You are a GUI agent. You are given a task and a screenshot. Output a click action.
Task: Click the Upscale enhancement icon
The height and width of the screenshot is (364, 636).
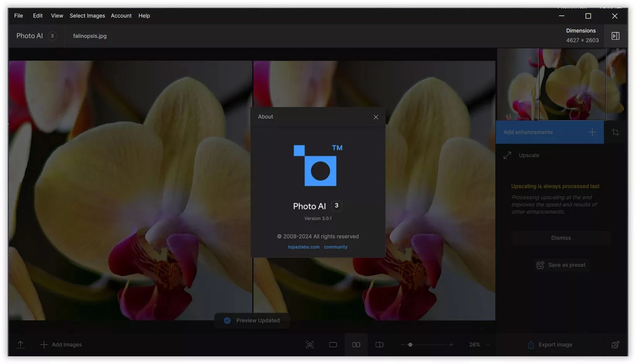(x=507, y=155)
